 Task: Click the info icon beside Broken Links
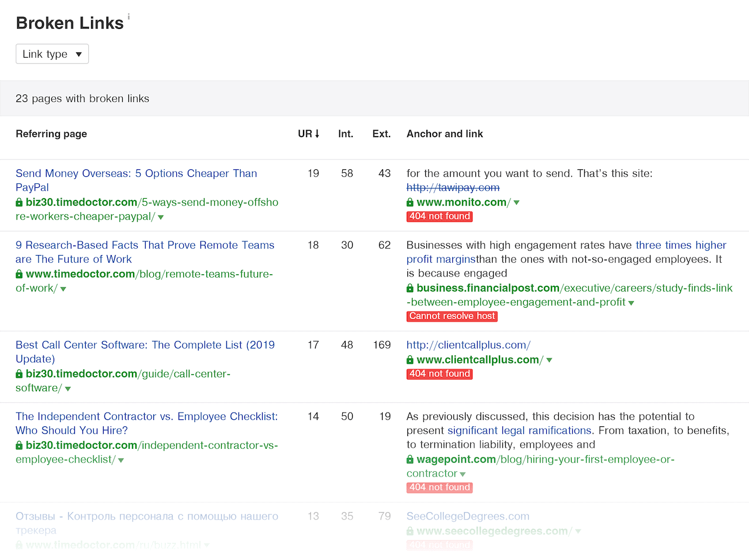128,17
